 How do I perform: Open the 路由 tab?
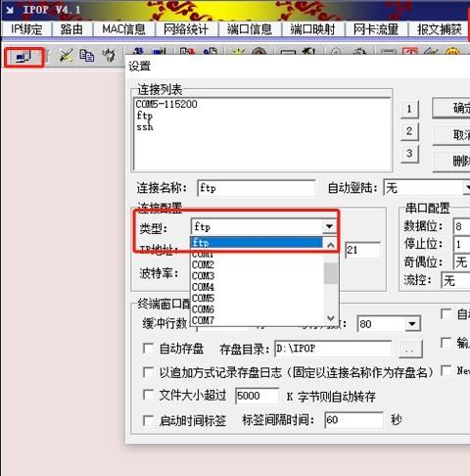point(71,29)
